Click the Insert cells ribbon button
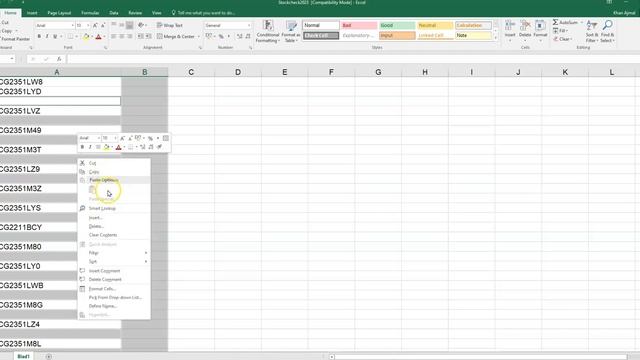Screen dimensions: 640x360 510,30
